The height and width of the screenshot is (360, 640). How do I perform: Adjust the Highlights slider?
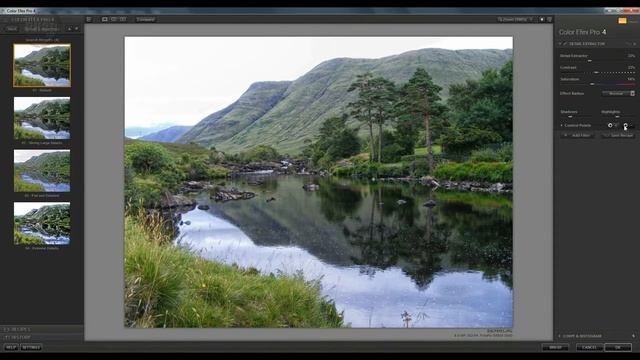coord(618,117)
